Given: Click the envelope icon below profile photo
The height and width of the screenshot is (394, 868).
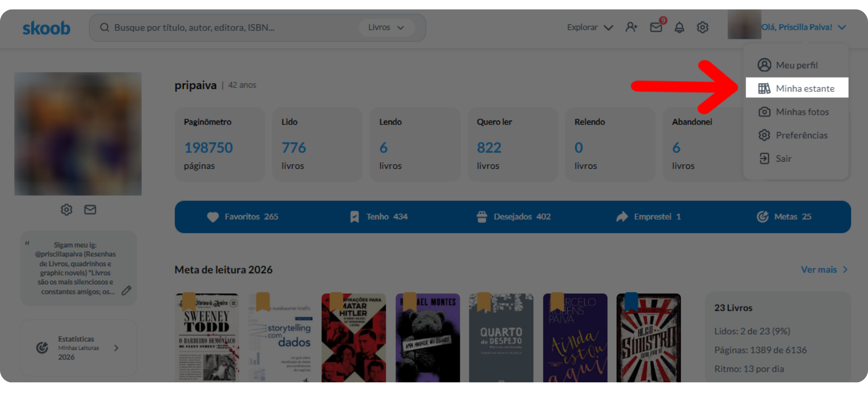Looking at the screenshot, I should [x=90, y=210].
